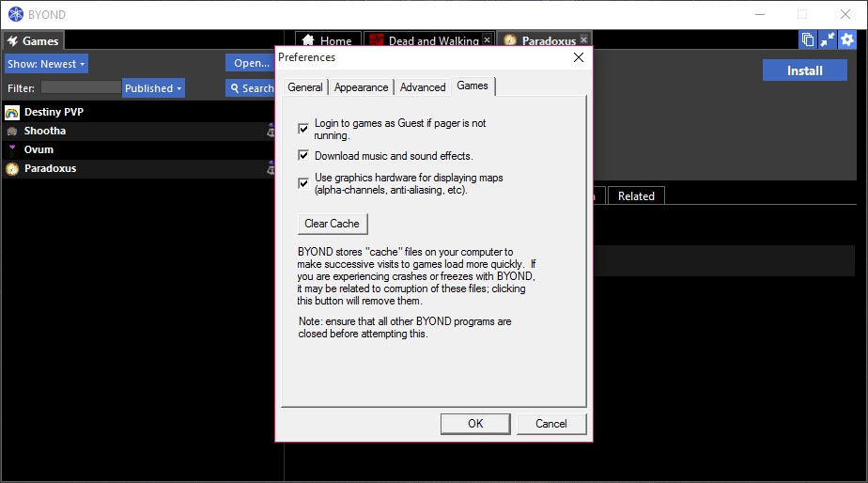This screenshot has width=868, height=483.
Task: Cancel the Preferences dialog
Action: click(x=551, y=424)
